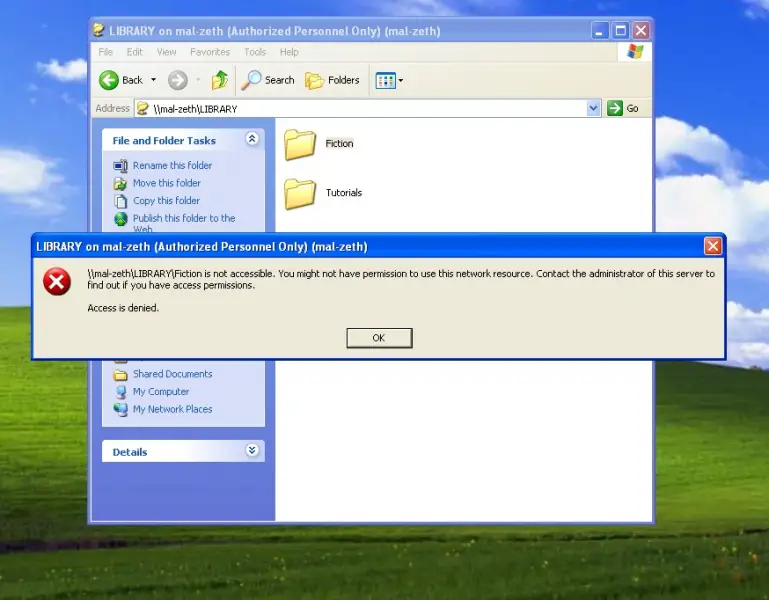
Task: Open the Views dropdown button
Action: tap(389, 80)
